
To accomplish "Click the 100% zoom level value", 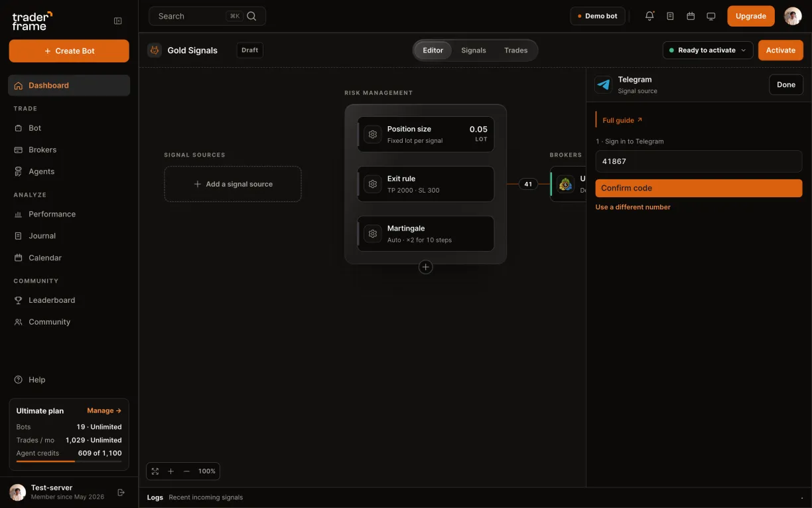I will [207, 471].
